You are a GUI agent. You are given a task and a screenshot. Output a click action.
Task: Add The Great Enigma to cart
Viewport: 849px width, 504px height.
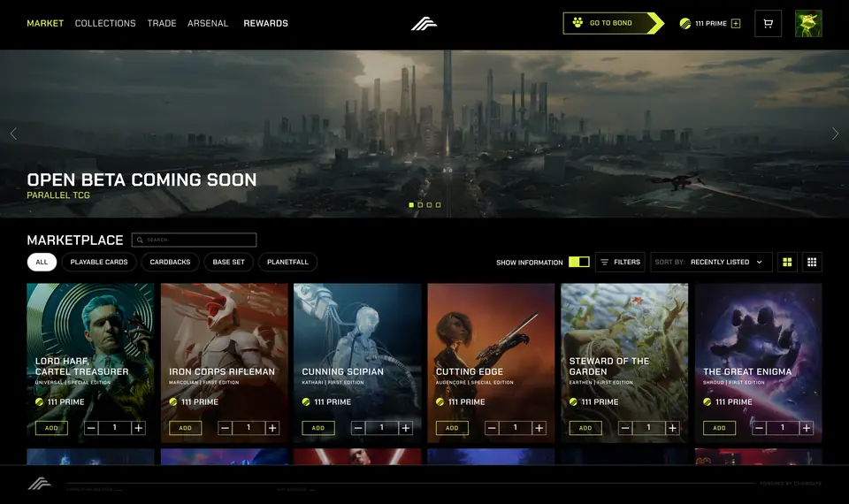coord(719,428)
